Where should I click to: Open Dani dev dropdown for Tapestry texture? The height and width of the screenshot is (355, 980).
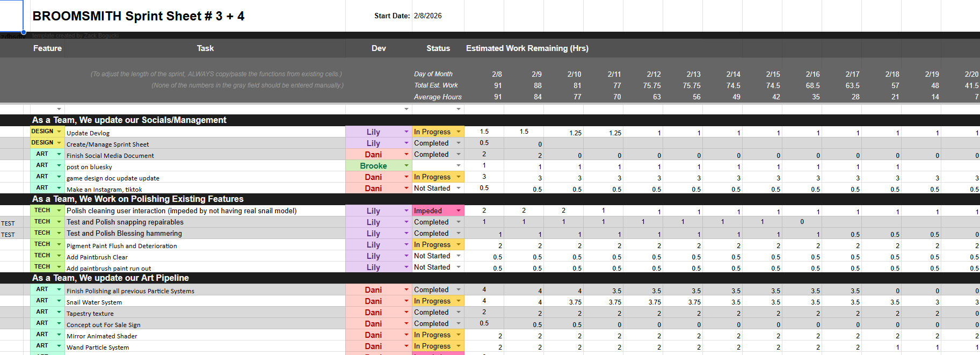click(x=406, y=312)
